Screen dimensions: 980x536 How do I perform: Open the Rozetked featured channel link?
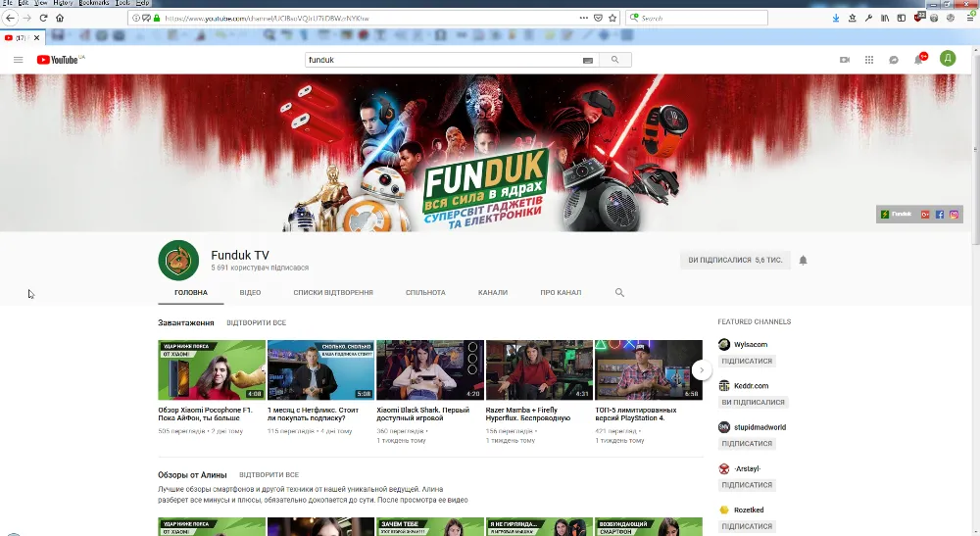coord(749,510)
